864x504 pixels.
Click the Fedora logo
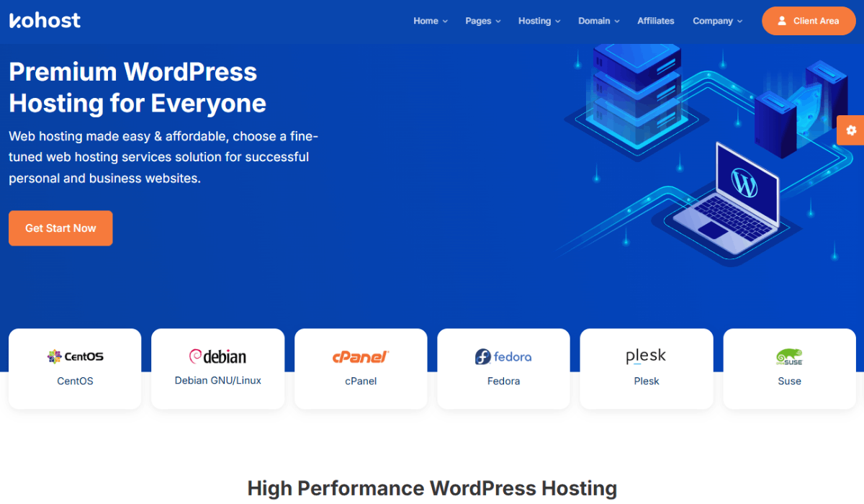503,356
